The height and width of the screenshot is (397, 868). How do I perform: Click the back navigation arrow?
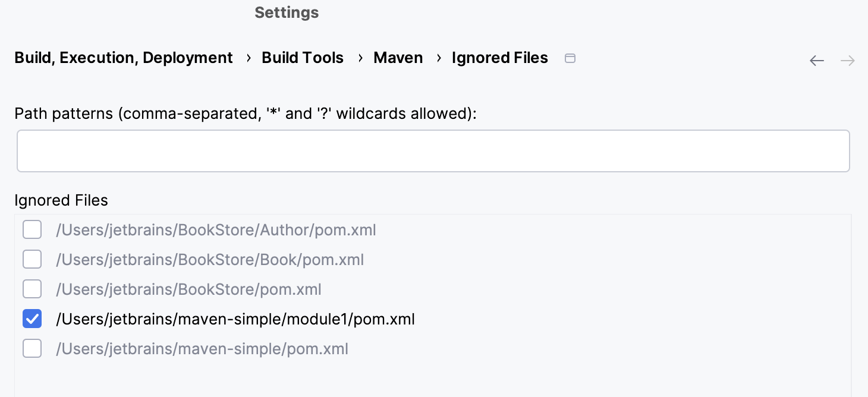(816, 60)
